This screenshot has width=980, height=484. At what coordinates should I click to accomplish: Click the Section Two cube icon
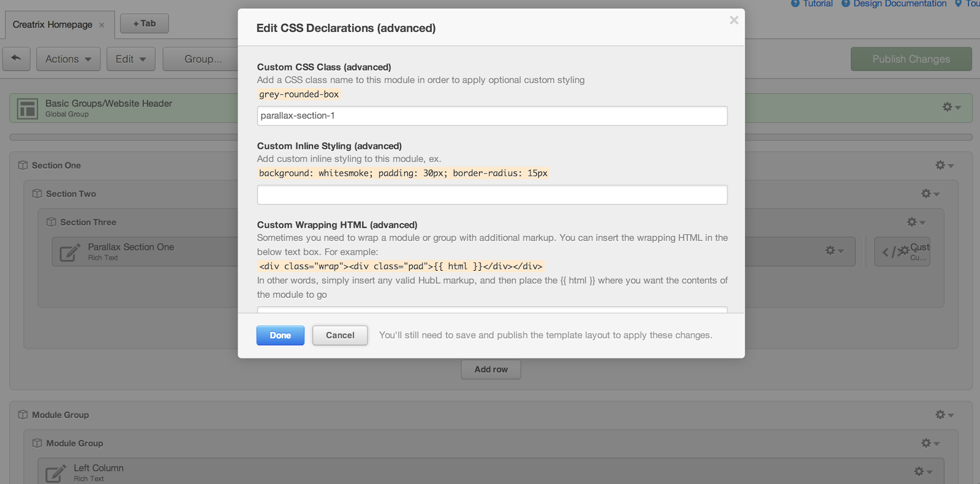37,194
